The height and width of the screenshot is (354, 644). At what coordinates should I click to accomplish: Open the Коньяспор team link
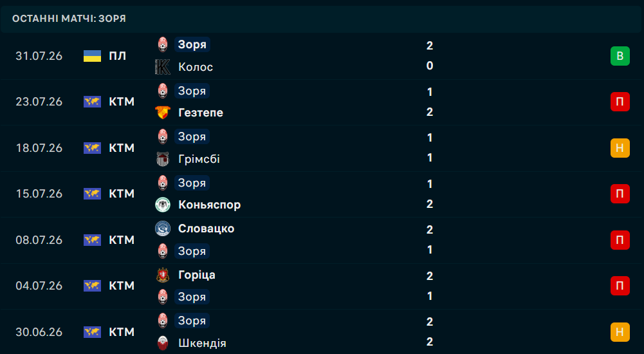(210, 205)
